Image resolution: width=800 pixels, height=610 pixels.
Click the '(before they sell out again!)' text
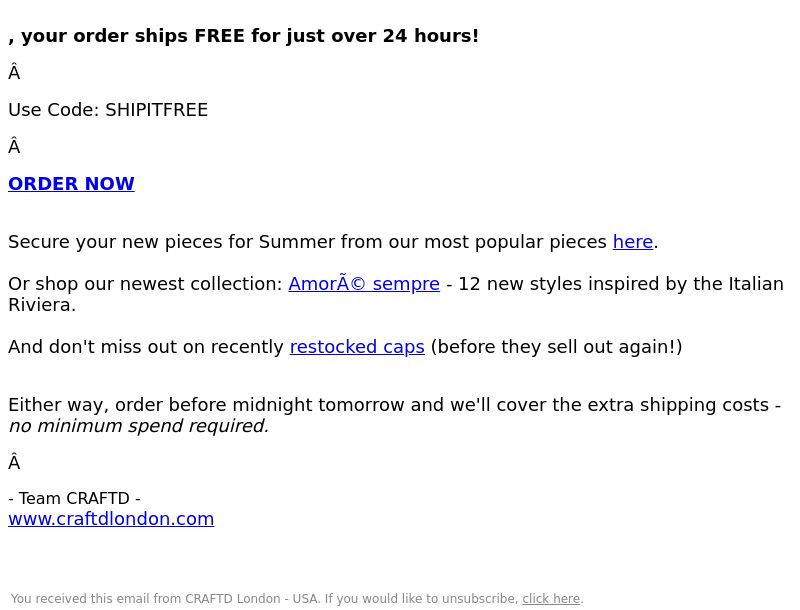557,347
